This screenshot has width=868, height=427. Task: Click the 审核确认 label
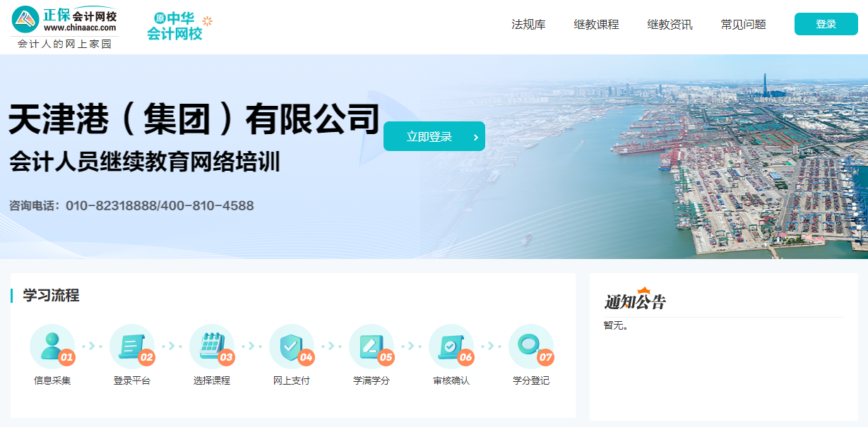451,380
